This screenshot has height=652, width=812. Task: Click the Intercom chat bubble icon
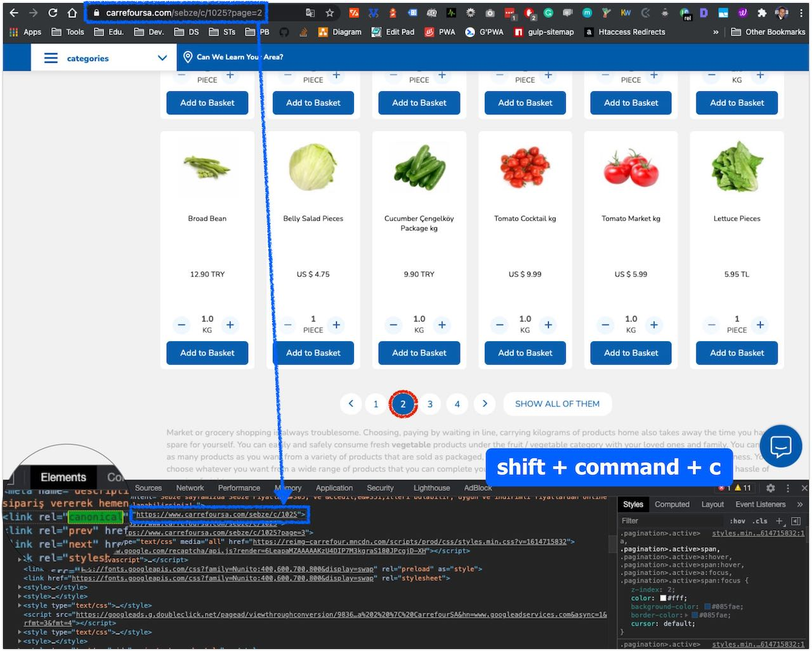point(782,446)
